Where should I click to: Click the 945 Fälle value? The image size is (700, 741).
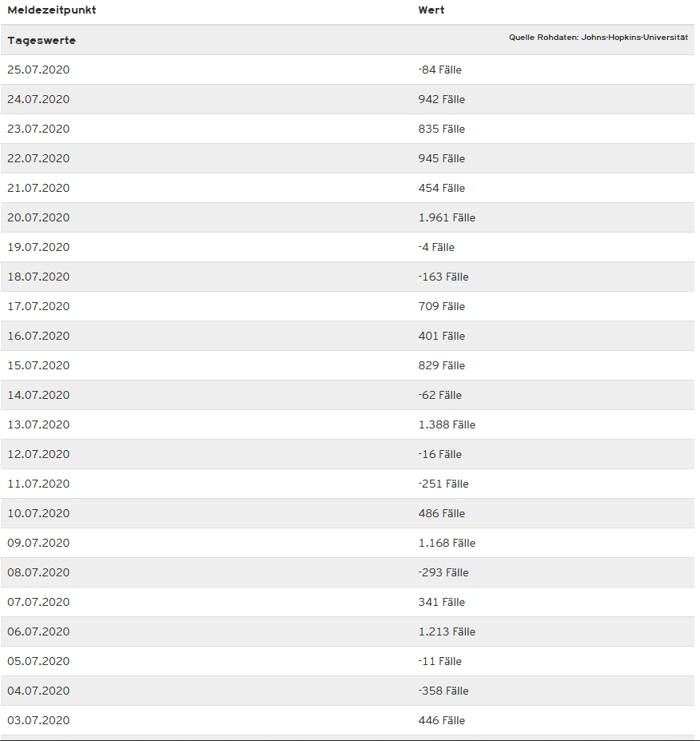click(x=441, y=158)
